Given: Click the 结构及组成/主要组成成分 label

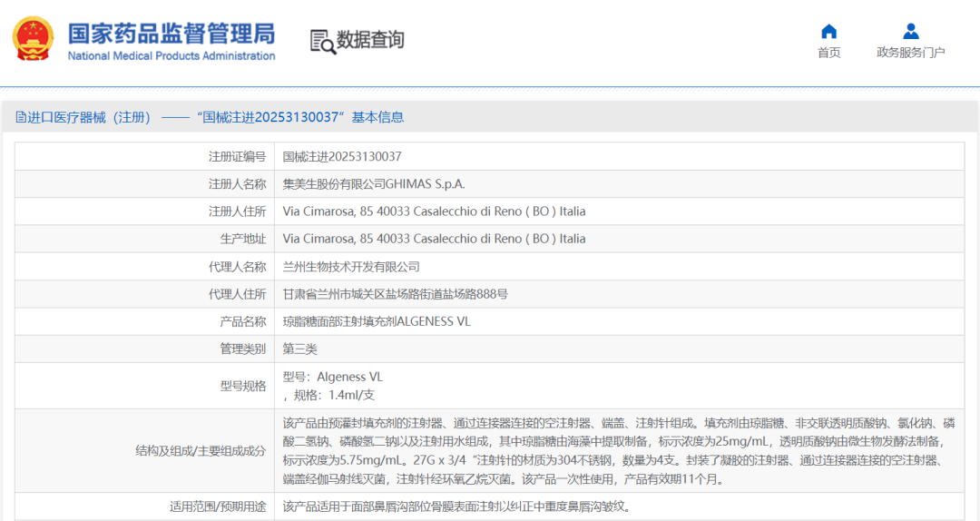Looking at the screenshot, I should 201,451.
